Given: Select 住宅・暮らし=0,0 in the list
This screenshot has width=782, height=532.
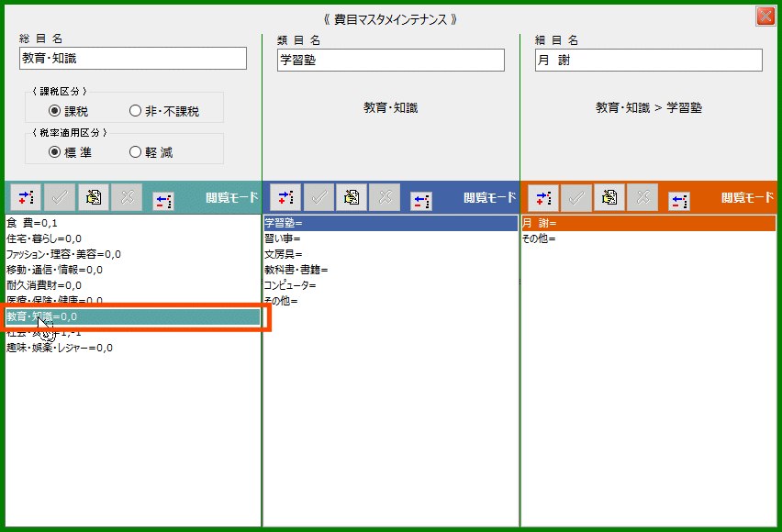Looking at the screenshot, I should pyautogui.click(x=133, y=238).
